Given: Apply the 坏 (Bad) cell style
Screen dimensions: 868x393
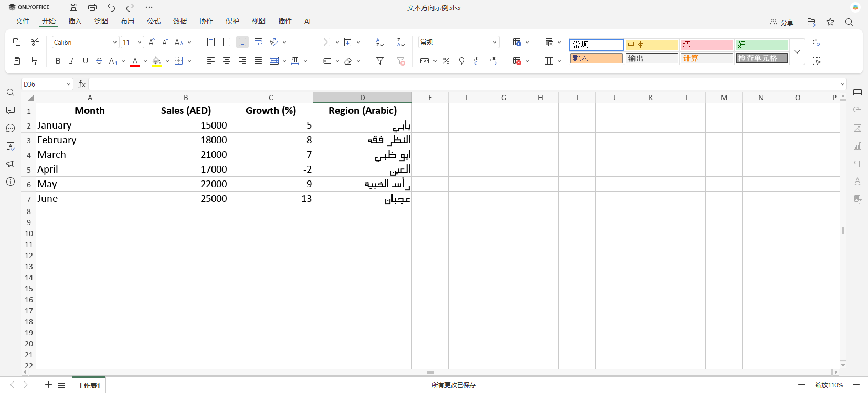Looking at the screenshot, I should tap(706, 45).
